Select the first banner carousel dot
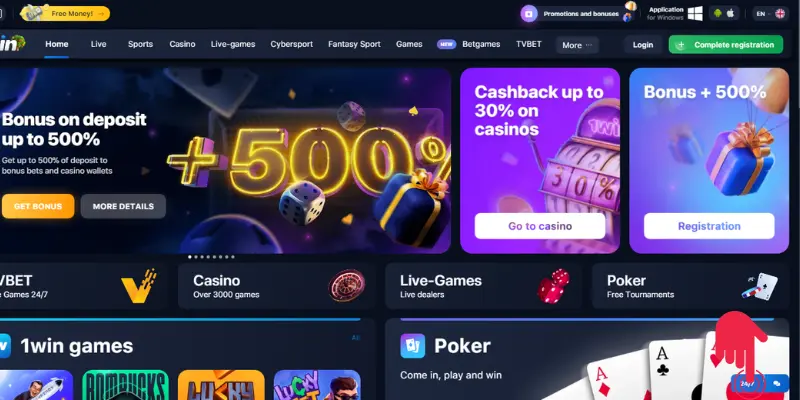Image resolution: width=800 pixels, height=400 pixels. [190, 257]
